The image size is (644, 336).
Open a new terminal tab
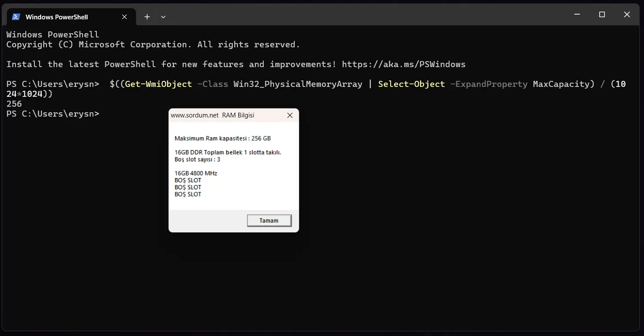(147, 17)
